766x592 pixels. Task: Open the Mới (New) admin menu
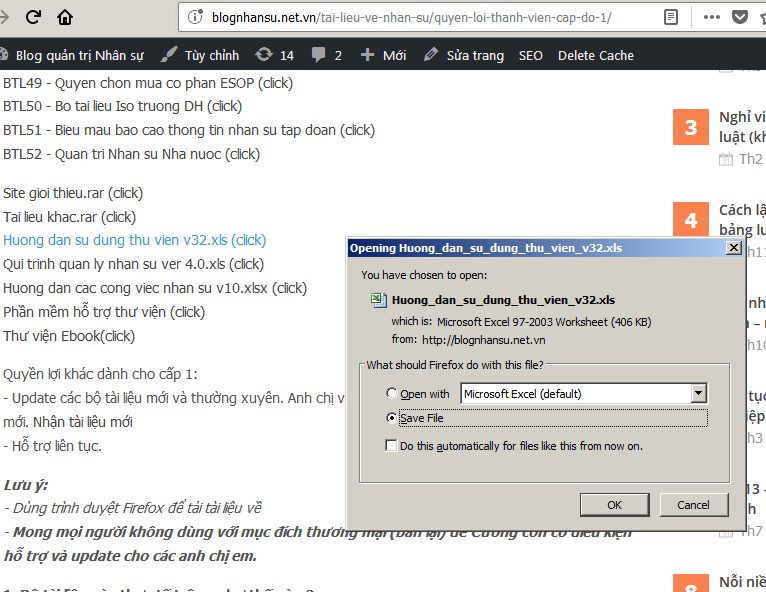pos(383,55)
